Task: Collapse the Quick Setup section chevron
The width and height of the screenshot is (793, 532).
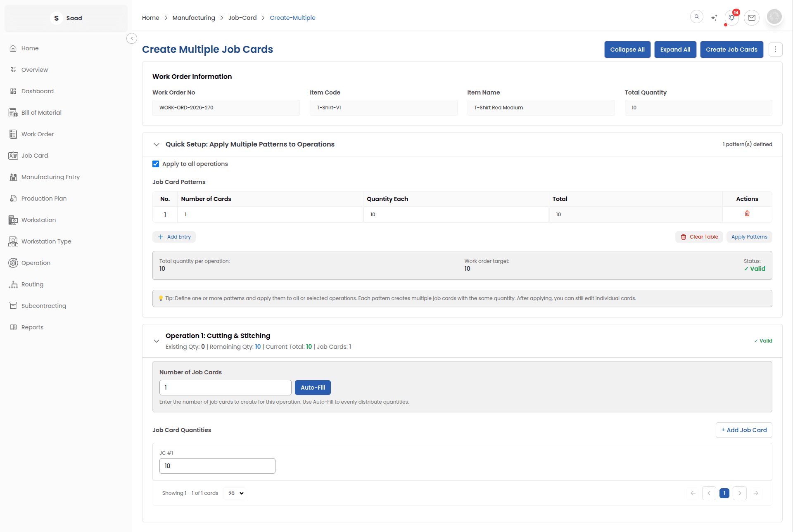Action: click(x=157, y=144)
